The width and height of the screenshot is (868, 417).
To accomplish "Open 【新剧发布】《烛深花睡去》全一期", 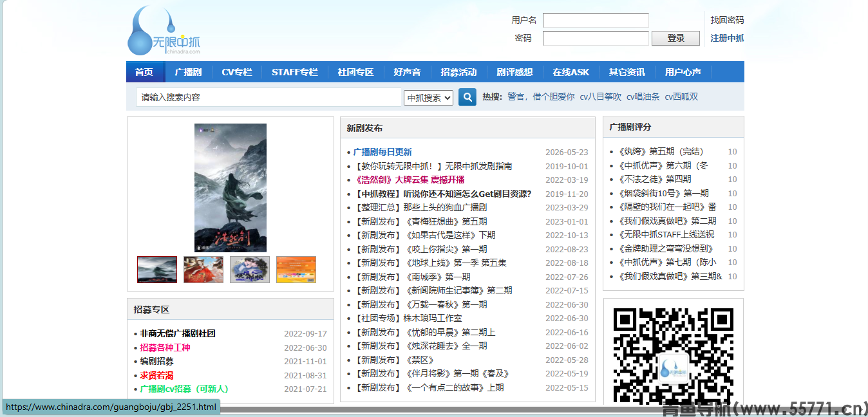I will coord(420,346).
